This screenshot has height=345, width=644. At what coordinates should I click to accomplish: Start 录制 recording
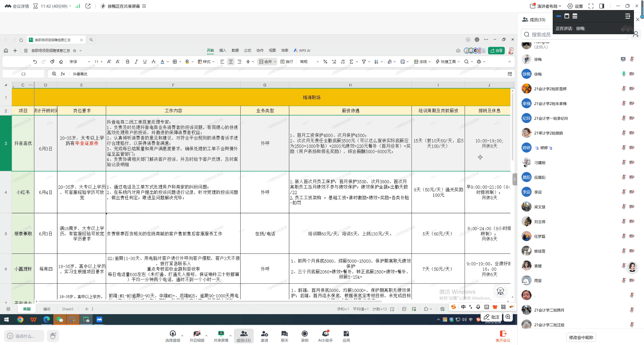pyautogui.click(x=305, y=336)
